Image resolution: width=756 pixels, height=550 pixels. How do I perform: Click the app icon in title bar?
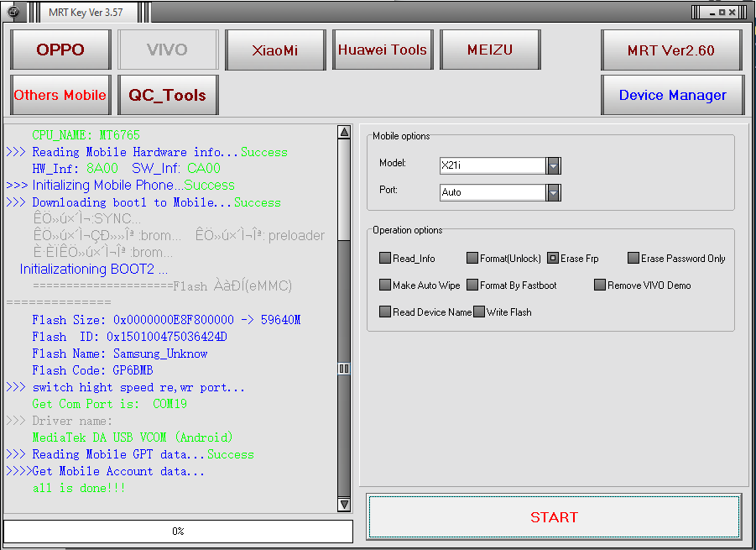click(13, 12)
